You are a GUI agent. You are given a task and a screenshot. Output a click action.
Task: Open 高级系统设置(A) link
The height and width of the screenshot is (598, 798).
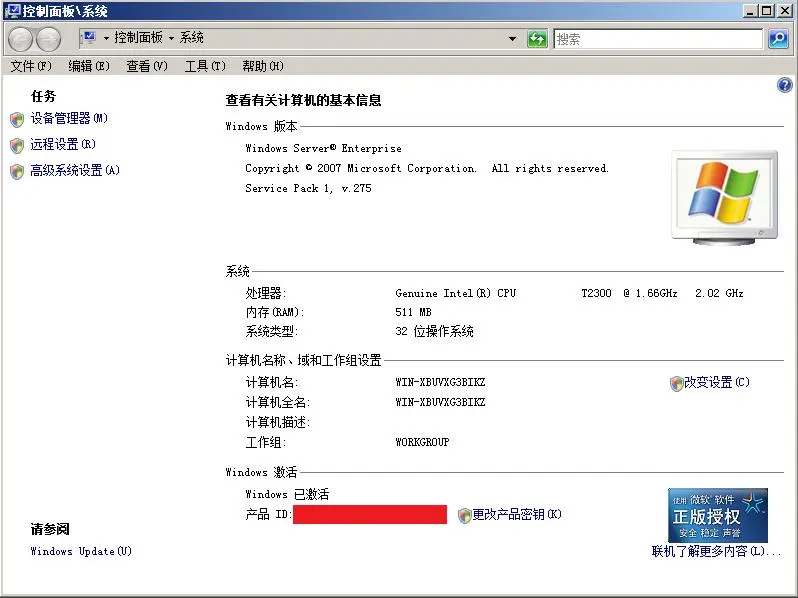click(x=75, y=170)
